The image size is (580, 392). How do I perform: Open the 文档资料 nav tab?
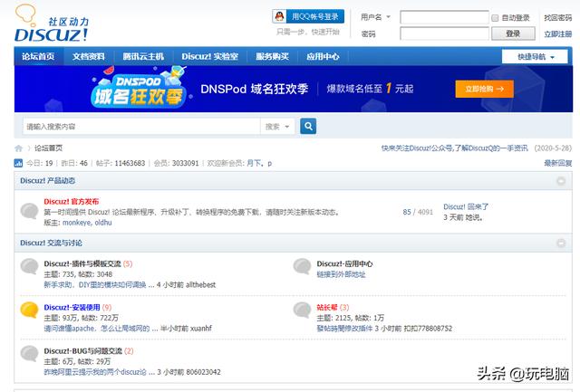click(x=89, y=56)
